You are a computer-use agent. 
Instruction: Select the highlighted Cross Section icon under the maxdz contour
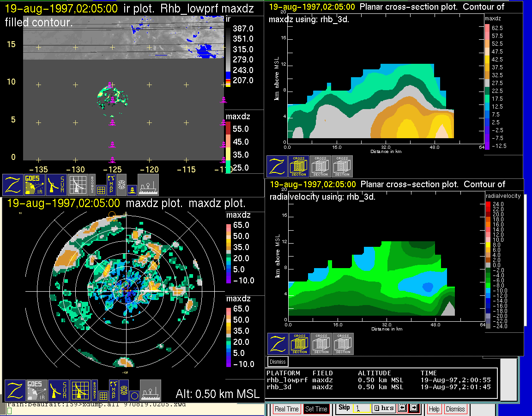[299, 166]
